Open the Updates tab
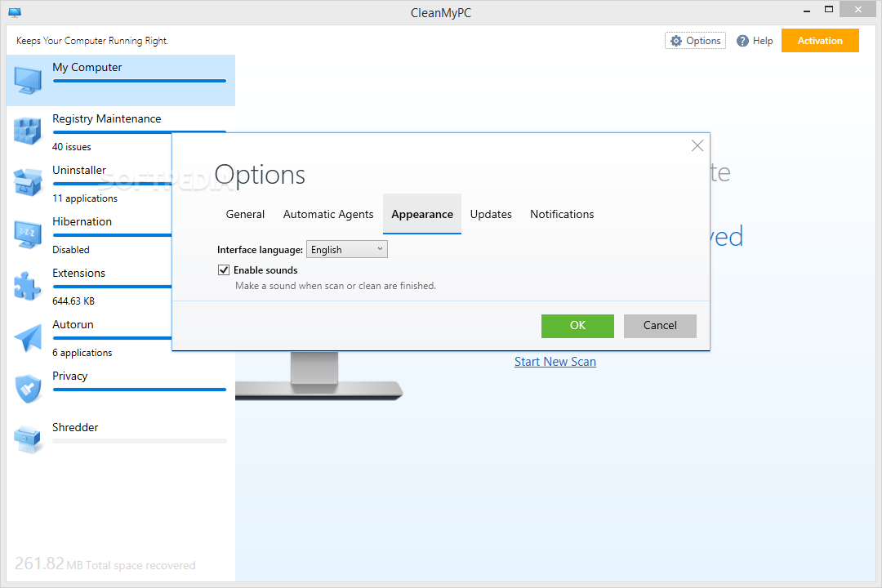 pyautogui.click(x=491, y=215)
